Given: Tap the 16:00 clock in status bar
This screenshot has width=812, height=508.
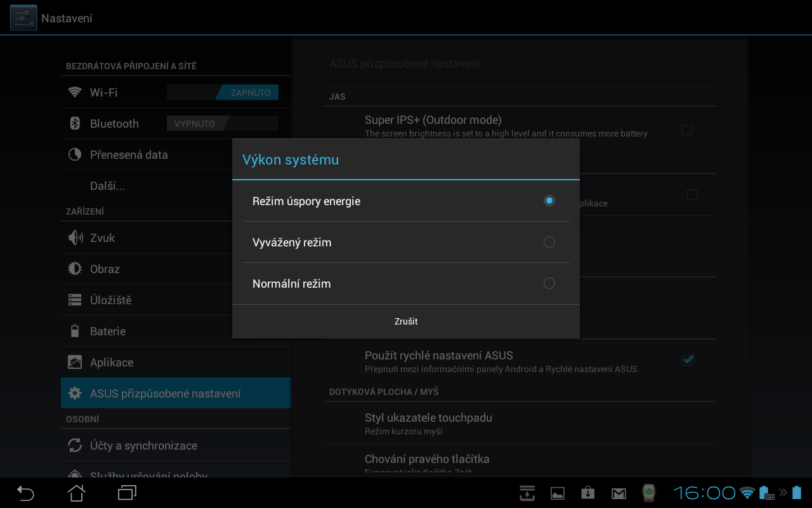Looking at the screenshot, I should [704, 493].
